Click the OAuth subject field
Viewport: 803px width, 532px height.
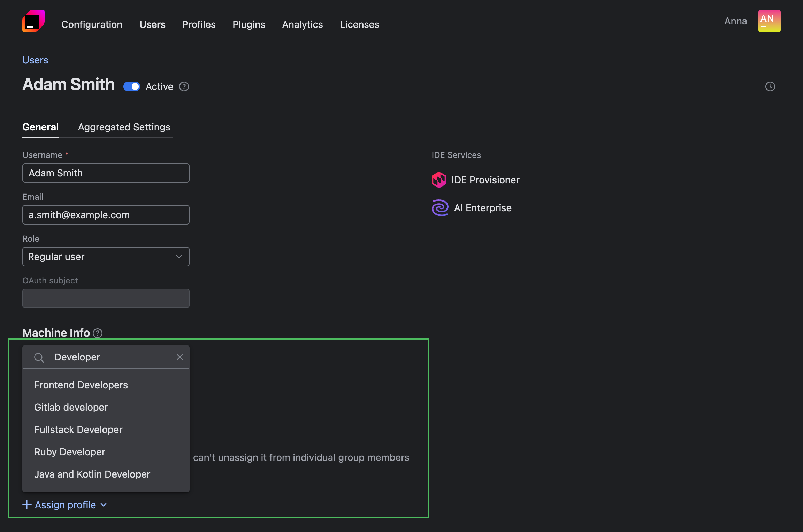106,298
